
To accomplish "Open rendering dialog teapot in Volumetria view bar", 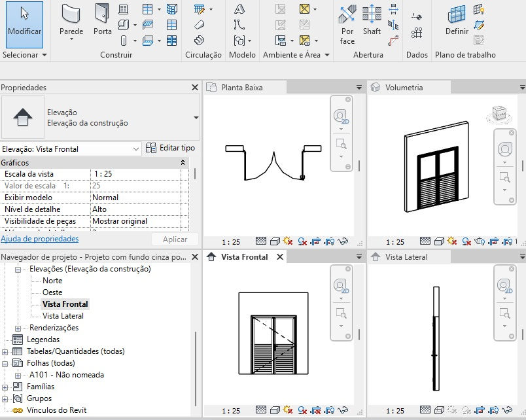I will 480,241.
